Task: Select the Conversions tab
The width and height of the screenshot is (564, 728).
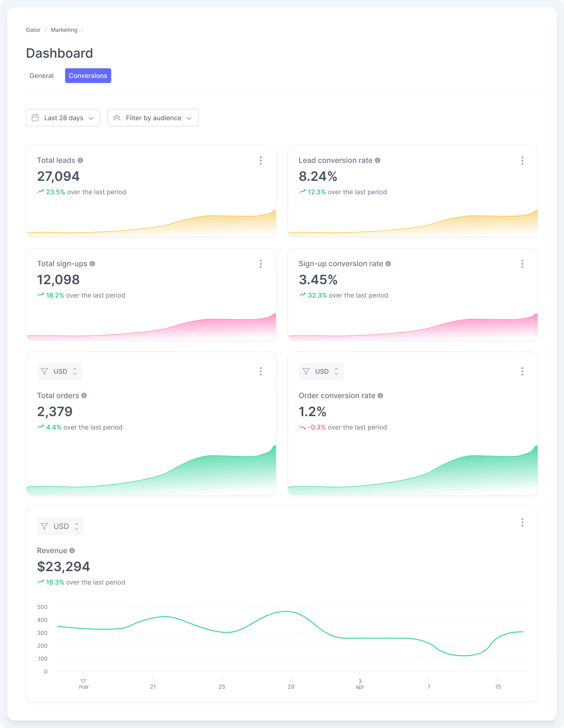Action: coord(88,76)
